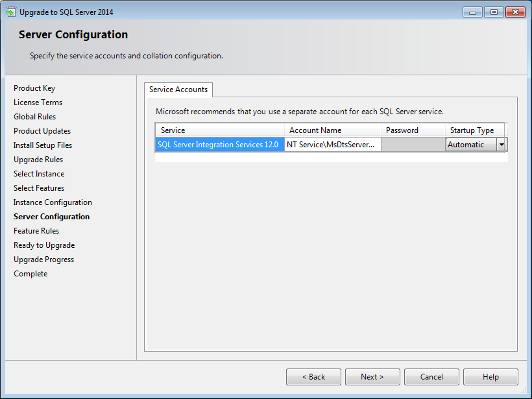Screen dimensions: 532x399
Task: Select Complete step in sidebar
Action: tap(30, 274)
